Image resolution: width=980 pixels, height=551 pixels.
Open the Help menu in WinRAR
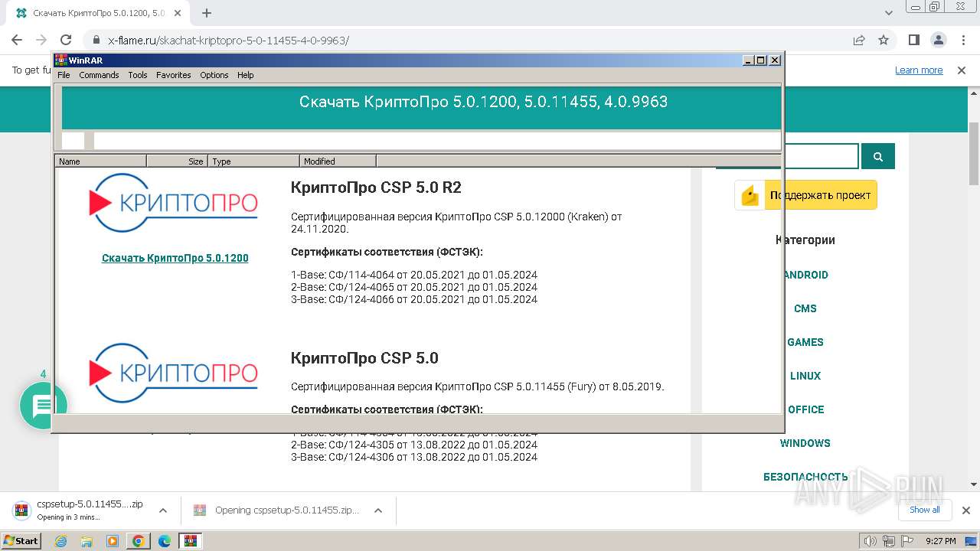(x=245, y=75)
